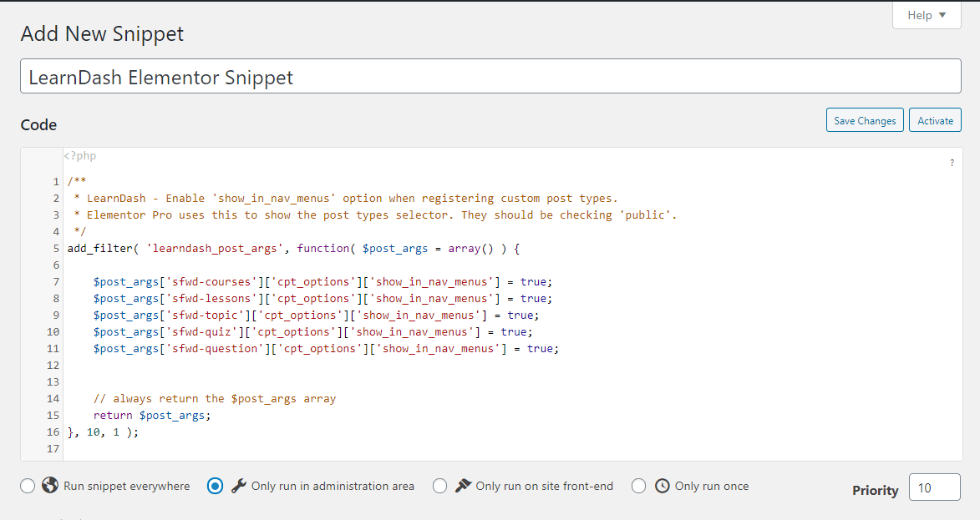The width and height of the screenshot is (980, 520).
Task: Click the comment line starting '* LearnDash'
Action: pyautogui.click(x=346, y=199)
